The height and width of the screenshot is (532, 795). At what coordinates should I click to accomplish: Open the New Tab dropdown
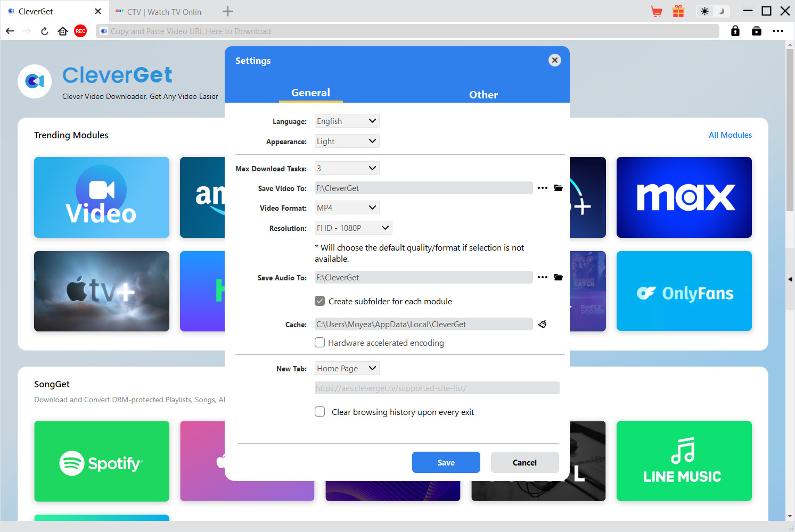click(347, 369)
